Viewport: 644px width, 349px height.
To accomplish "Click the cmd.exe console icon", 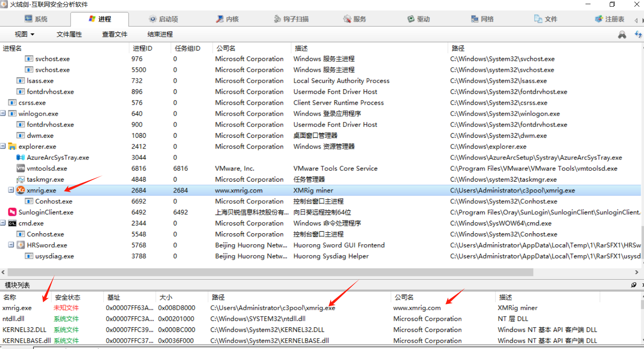I will point(12,223).
